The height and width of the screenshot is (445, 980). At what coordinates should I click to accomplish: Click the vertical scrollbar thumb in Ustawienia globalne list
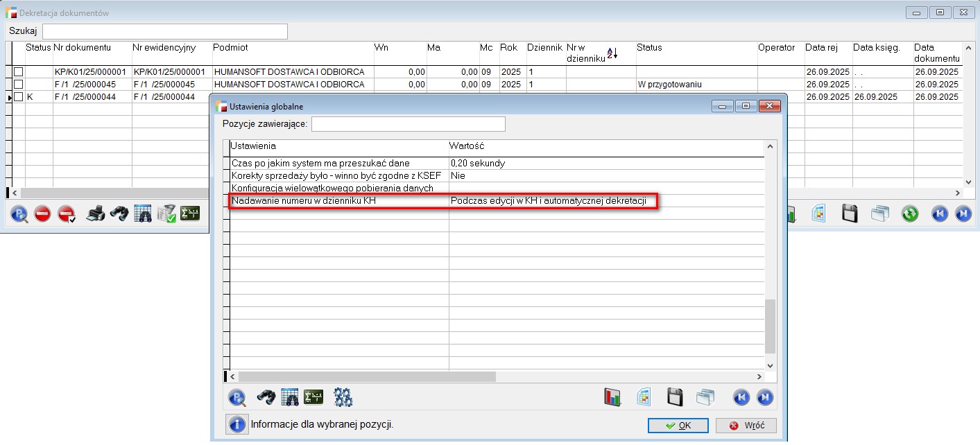click(770, 326)
